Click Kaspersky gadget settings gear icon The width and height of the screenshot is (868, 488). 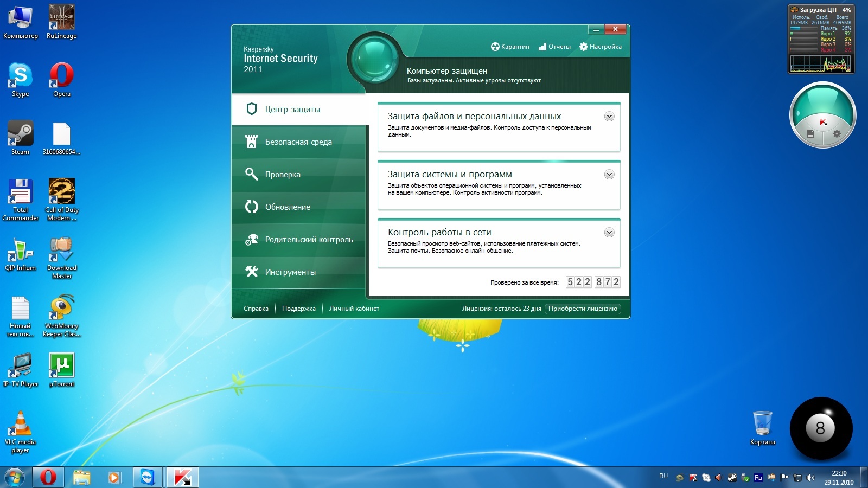click(837, 133)
